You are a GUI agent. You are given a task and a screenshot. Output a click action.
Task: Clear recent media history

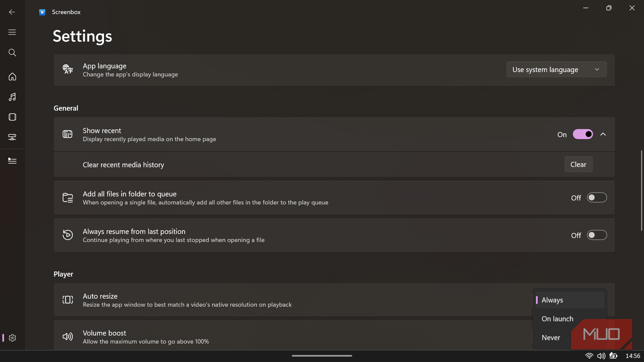coord(578,165)
